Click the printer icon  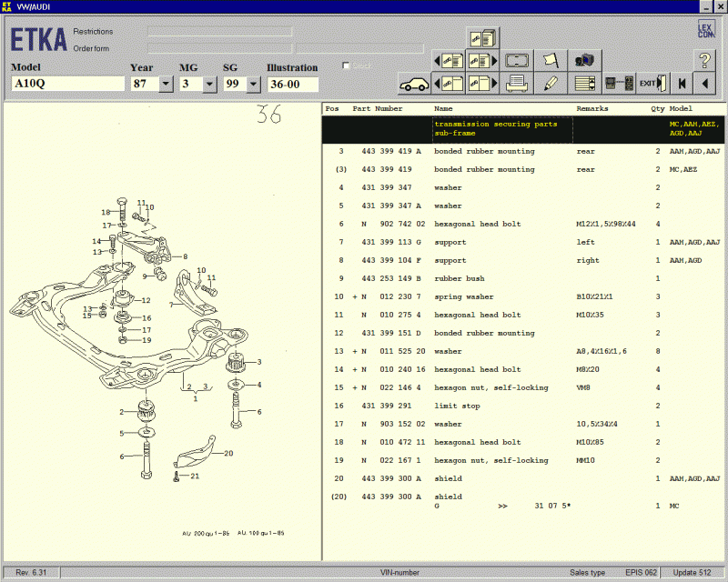(517, 84)
